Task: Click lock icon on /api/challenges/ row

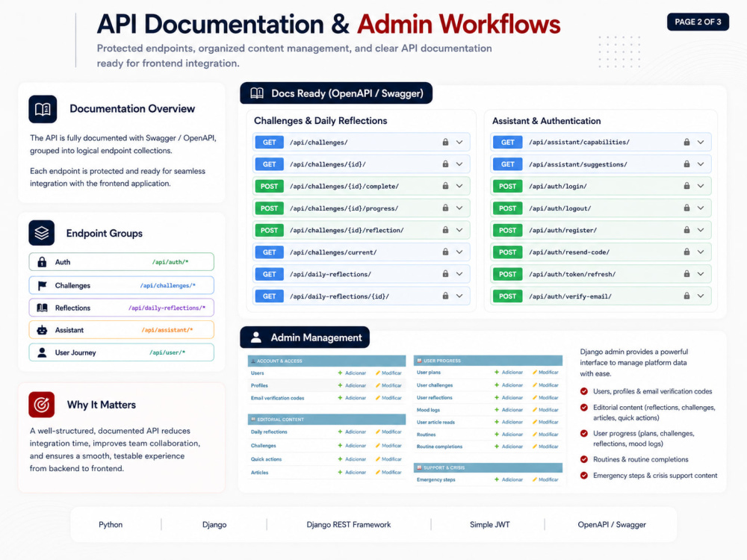Action: [445, 142]
